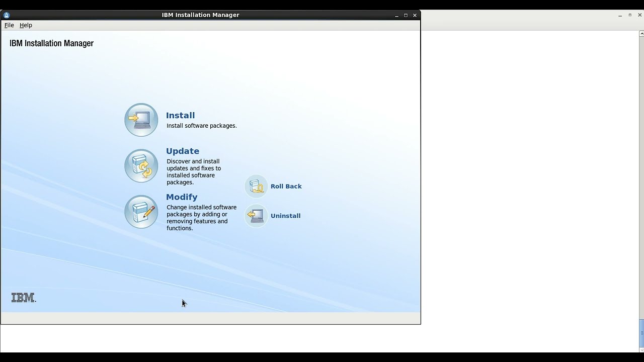Open the Help menu
This screenshot has height=362, width=644.
tap(26, 25)
